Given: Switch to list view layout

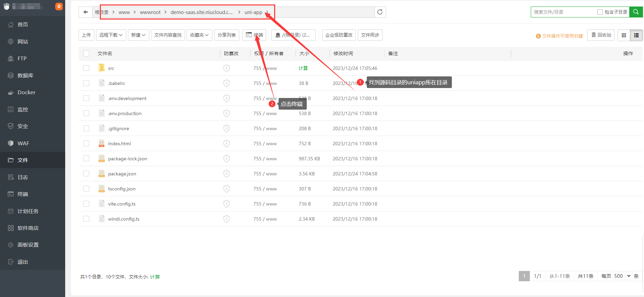Looking at the screenshot, I should (636, 35).
